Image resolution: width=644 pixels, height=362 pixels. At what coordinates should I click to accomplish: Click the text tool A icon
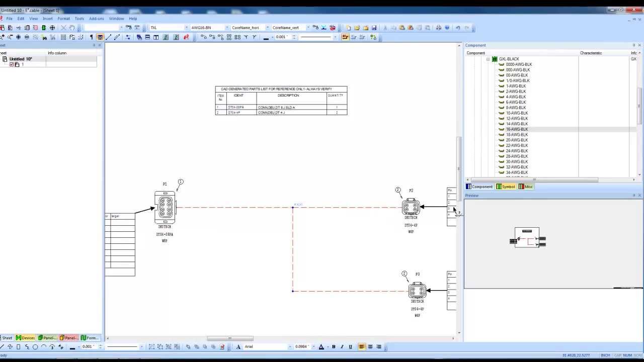(x=238, y=346)
